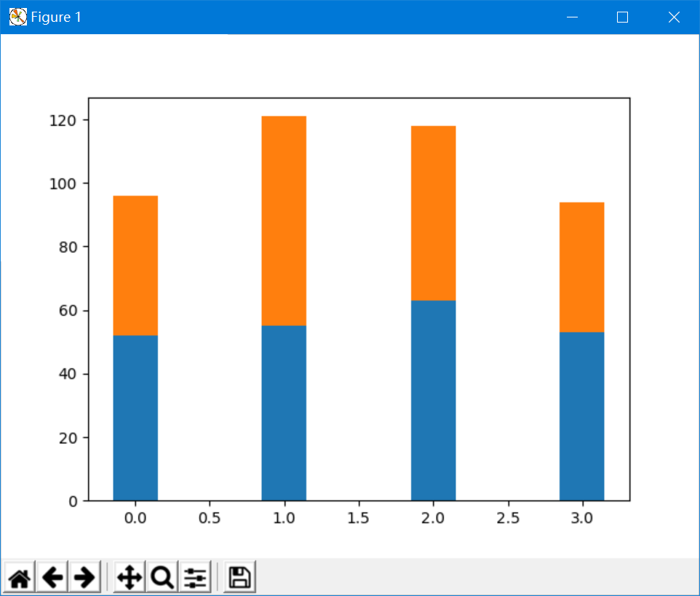
Task: Maximize the Figure 1 window
Action: (x=622, y=17)
